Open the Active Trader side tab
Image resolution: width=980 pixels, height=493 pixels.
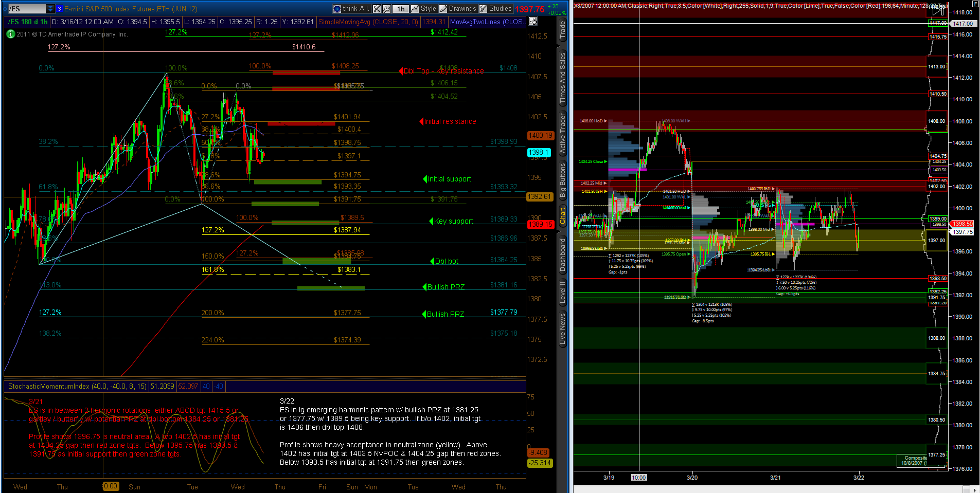click(x=563, y=134)
